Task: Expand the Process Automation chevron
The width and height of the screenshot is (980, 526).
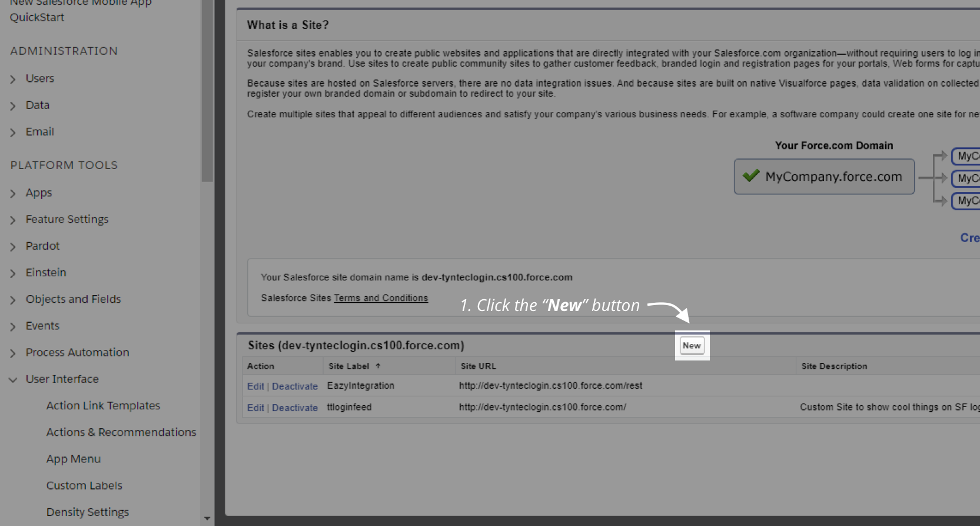Action: click(x=13, y=353)
